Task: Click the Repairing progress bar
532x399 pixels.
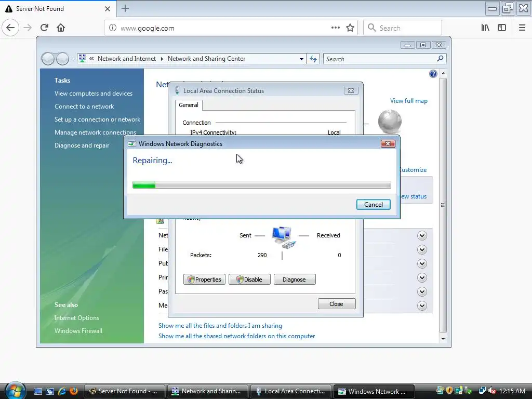Action: tap(262, 185)
